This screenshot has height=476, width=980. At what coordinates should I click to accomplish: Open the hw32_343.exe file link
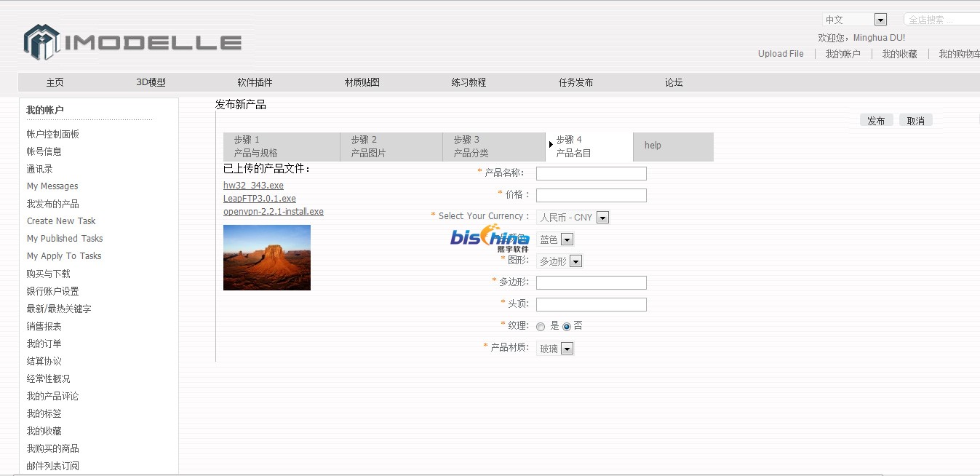tap(253, 186)
